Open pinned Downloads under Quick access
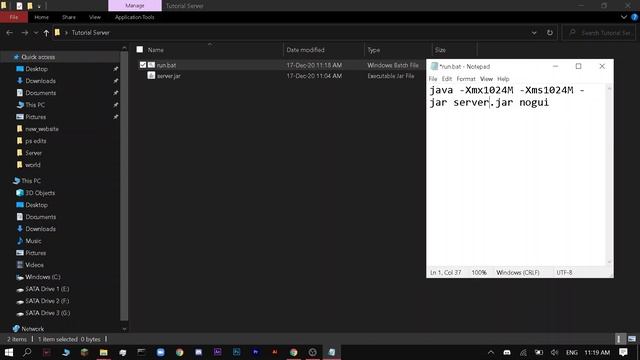Screen dimensions: 640x360 [x=40, y=81]
